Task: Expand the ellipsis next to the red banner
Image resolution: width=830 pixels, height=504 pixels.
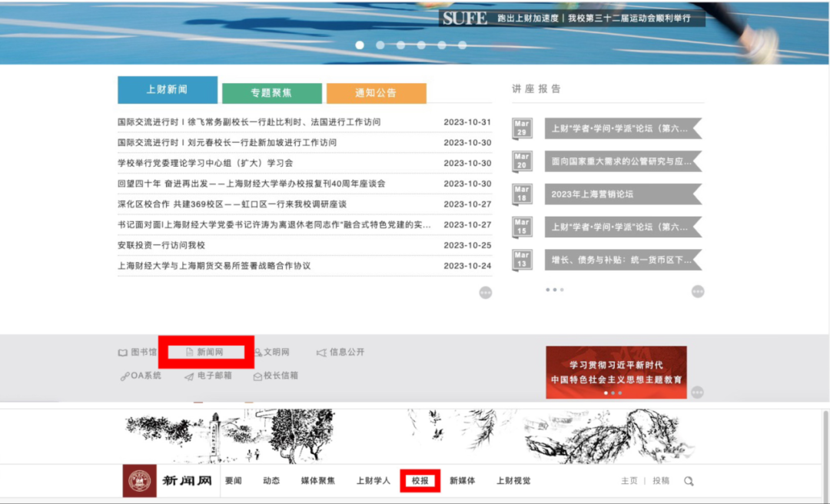Action: (698, 392)
